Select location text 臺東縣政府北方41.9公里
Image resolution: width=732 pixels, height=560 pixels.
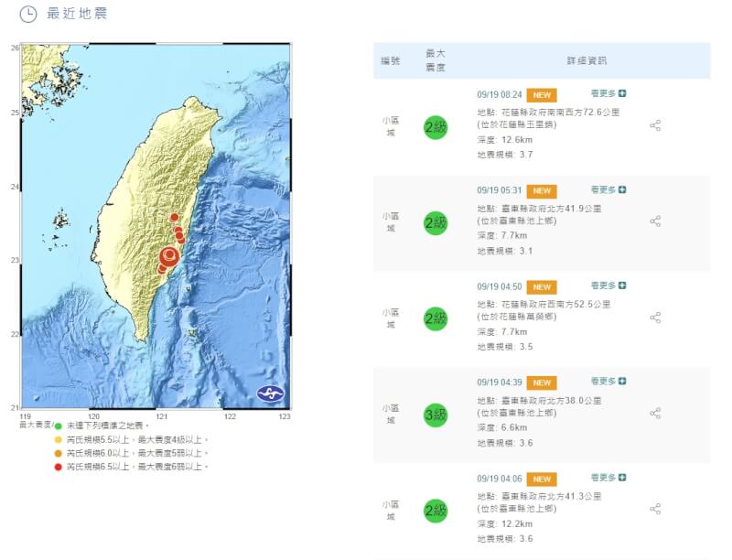[552, 209]
